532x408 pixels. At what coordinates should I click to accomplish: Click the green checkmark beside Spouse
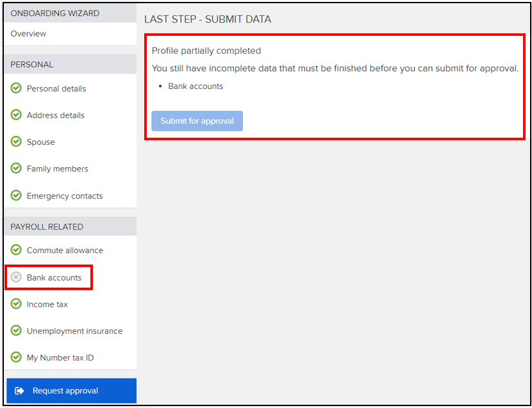15,142
